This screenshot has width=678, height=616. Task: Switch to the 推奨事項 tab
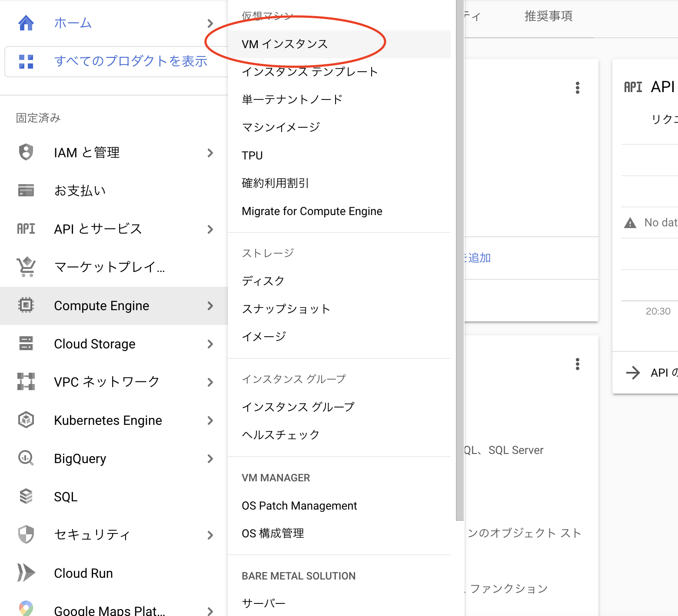tap(548, 16)
